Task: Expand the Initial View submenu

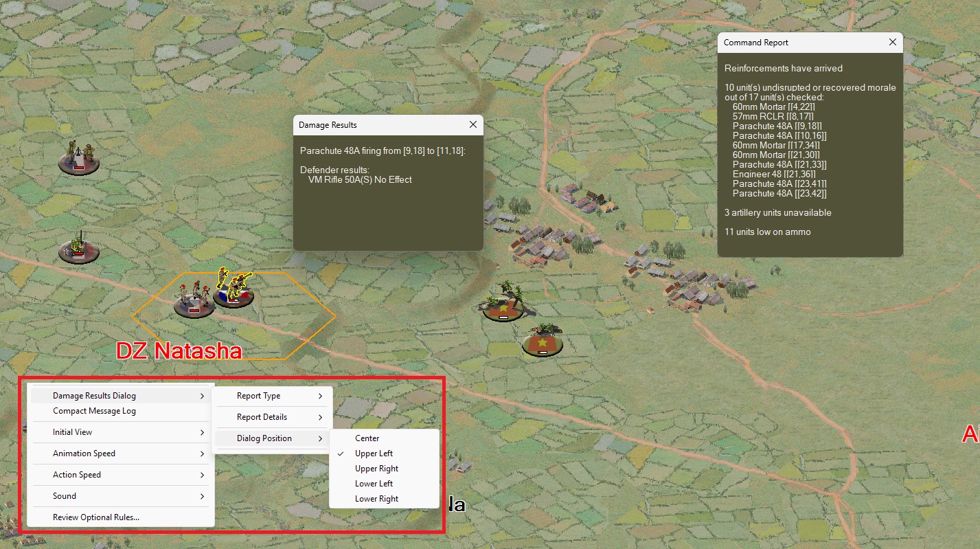Action: click(121, 432)
